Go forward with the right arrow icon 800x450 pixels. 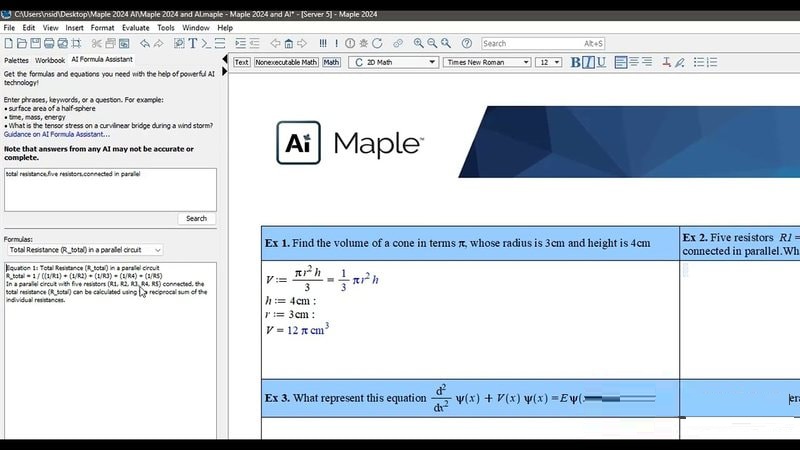pos(302,43)
